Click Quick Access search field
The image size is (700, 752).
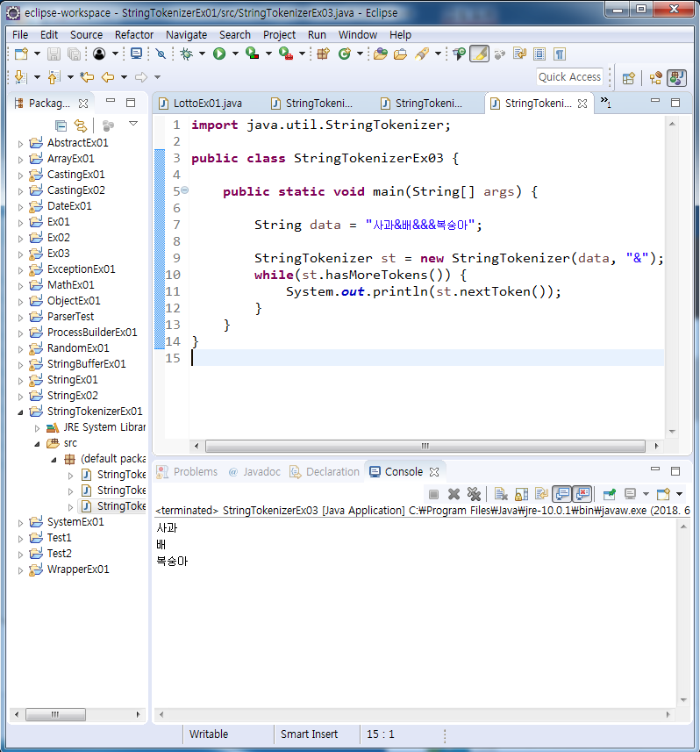click(569, 77)
